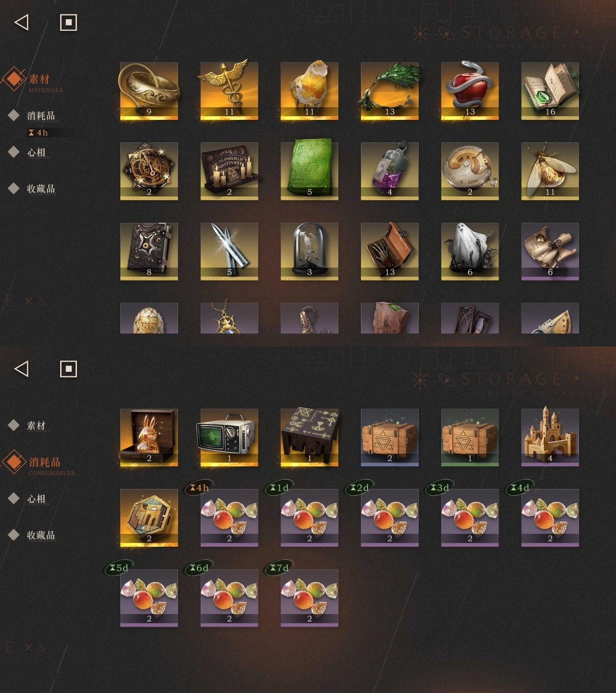Select the green-screen television consumable
This screenshot has height=693, width=616.
coord(229,437)
